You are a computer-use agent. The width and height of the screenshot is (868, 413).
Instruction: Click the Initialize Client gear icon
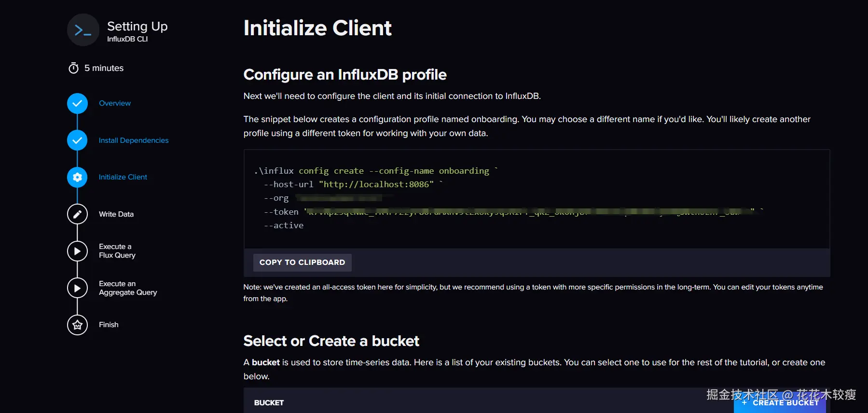tap(77, 177)
